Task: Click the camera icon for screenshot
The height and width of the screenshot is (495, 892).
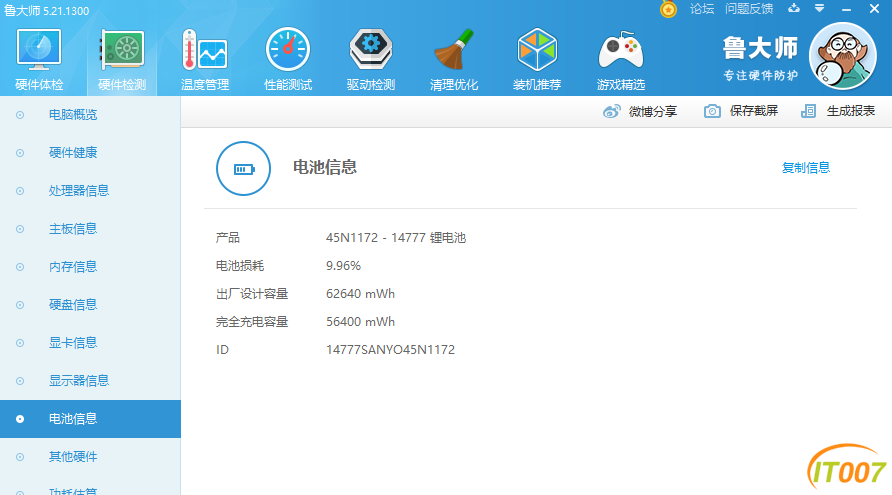Action: pos(712,111)
